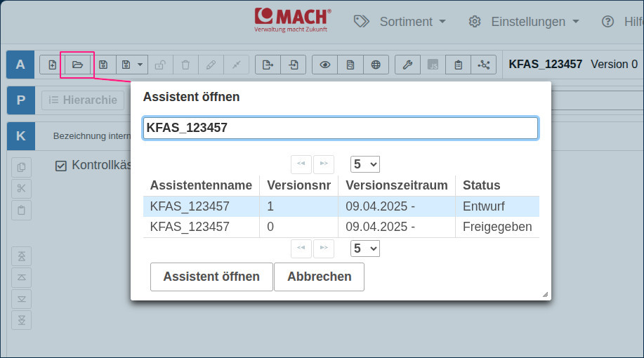
Task: Click the lower next page button
Action: pos(324,248)
